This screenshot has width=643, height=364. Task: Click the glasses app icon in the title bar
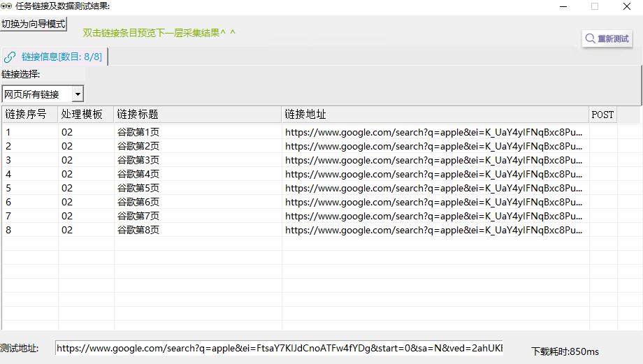point(6,6)
